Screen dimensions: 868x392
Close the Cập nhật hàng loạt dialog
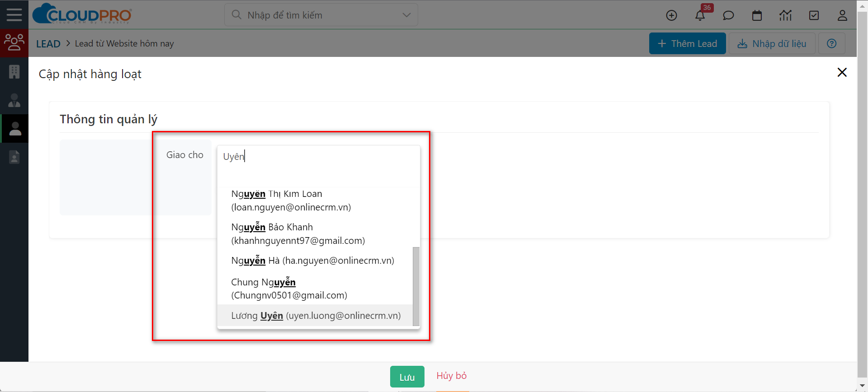[842, 72]
